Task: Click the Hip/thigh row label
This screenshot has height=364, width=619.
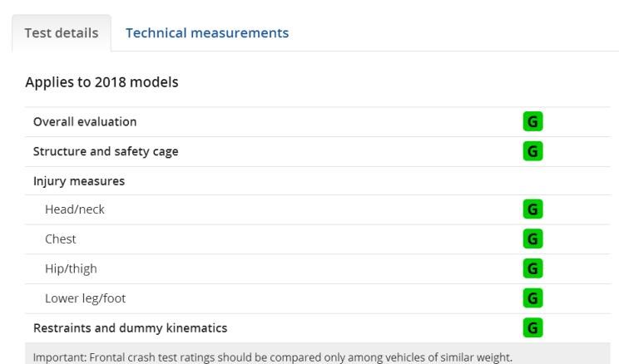Action: [71, 269]
